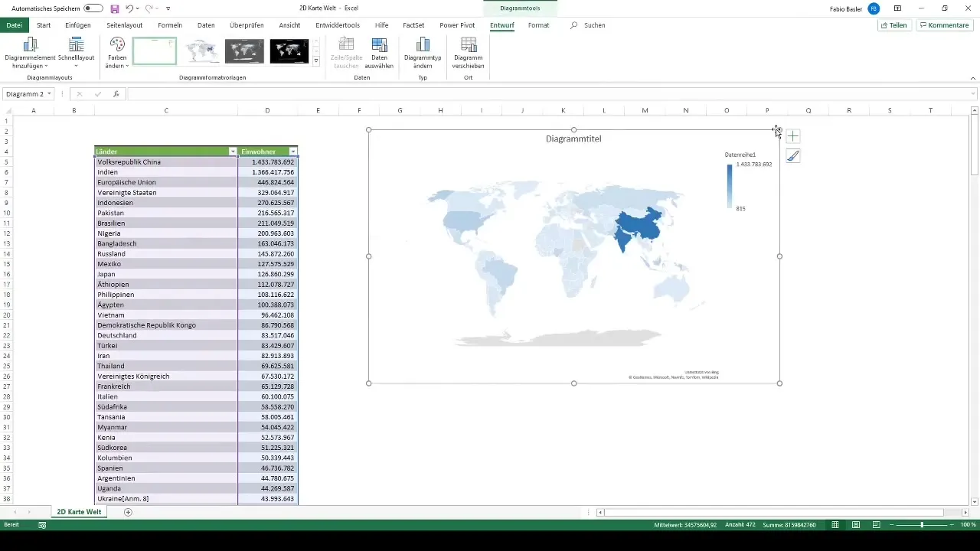Image resolution: width=980 pixels, height=551 pixels.
Task: Click the insert function fx icon
Action: coord(116,94)
